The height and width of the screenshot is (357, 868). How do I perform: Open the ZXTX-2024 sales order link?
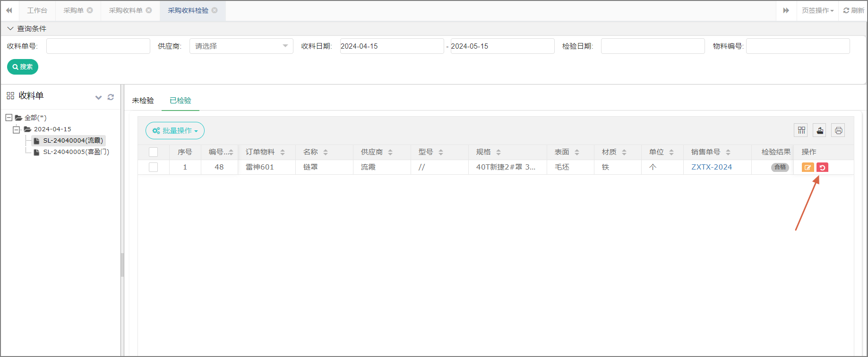[711, 167]
